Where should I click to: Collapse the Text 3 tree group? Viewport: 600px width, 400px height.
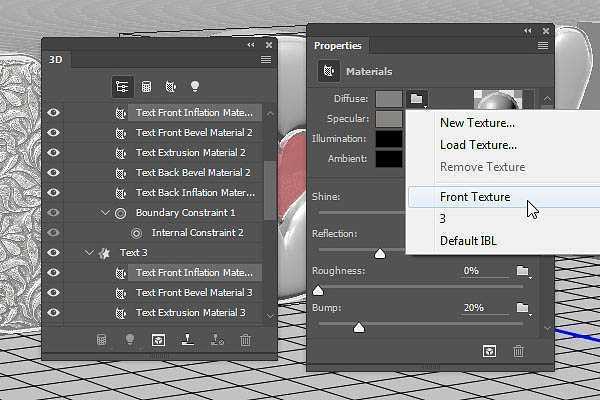click(x=88, y=253)
